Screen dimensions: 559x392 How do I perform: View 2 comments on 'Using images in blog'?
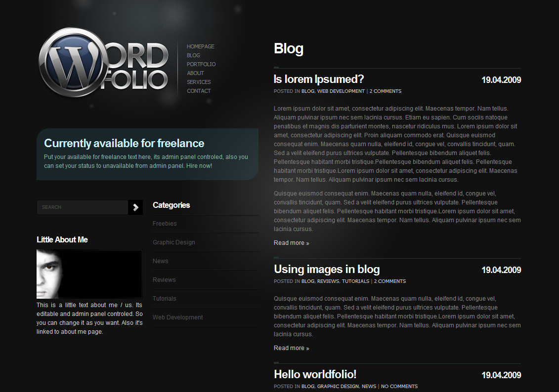coord(389,281)
